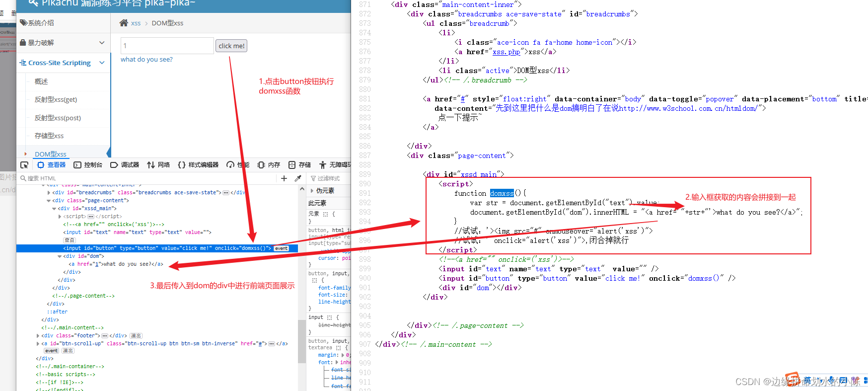Viewport: 868px width, 391px height.
Task: Open the 网络 network tab
Action: 158,165
